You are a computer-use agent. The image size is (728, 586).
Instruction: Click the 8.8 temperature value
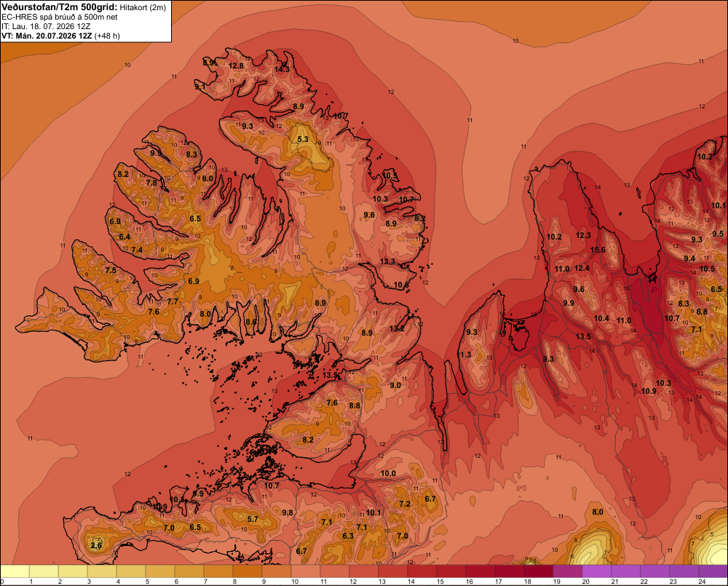pyautogui.click(x=355, y=405)
